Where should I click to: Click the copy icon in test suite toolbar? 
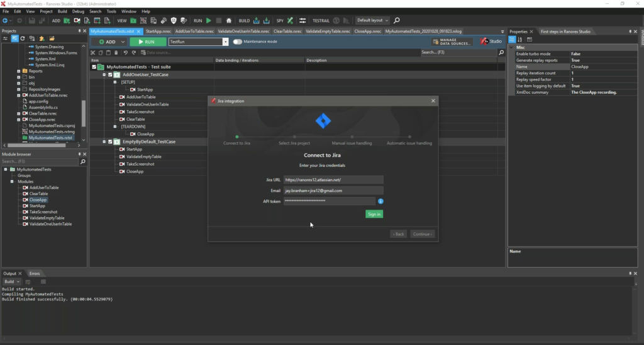tap(101, 53)
